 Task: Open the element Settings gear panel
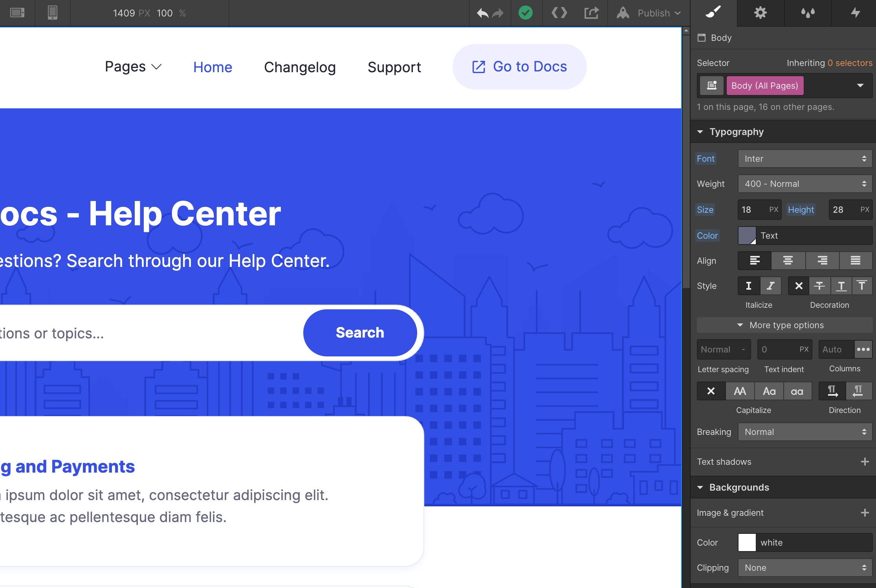point(761,13)
